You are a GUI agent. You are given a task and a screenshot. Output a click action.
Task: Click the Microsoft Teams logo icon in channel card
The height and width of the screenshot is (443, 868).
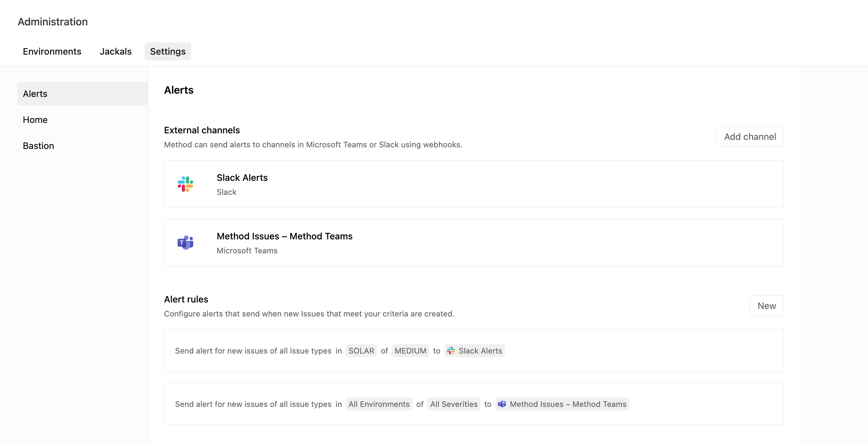[x=185, y=243]
